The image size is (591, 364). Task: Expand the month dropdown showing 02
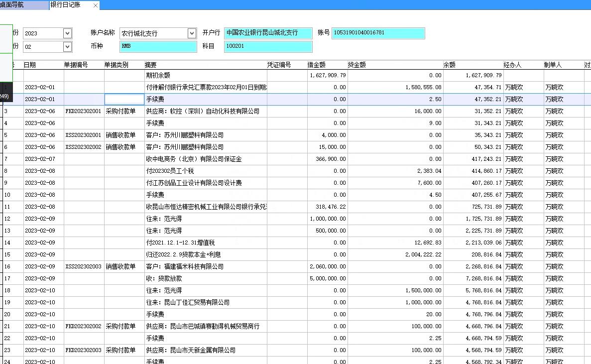[x=68, y=47]
